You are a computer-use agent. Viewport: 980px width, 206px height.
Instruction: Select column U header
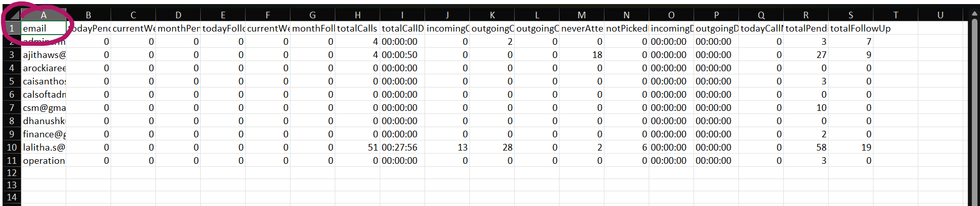tap(940, 15)
